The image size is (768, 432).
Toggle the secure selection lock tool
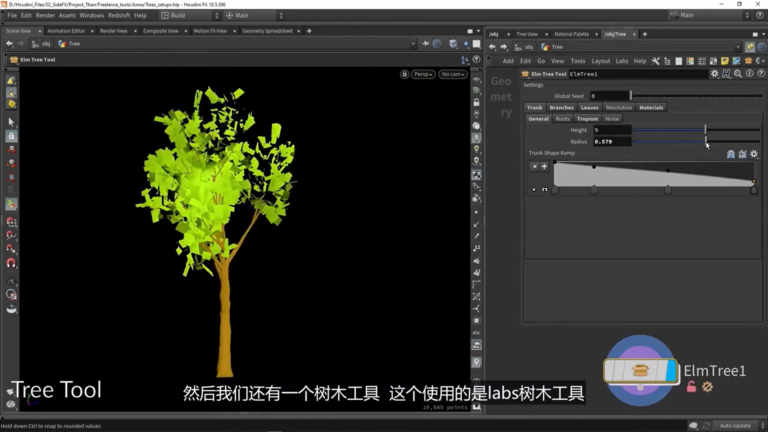click(11, 136)
